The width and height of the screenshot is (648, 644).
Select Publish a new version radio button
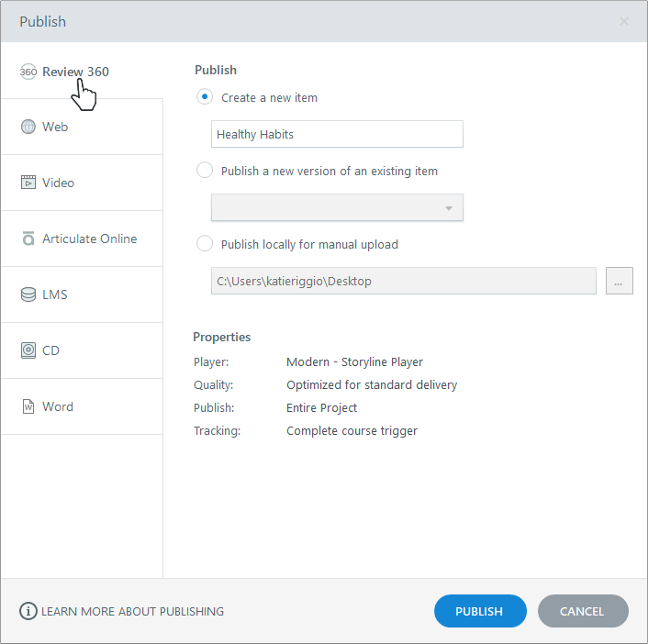(x=205, y=171)
